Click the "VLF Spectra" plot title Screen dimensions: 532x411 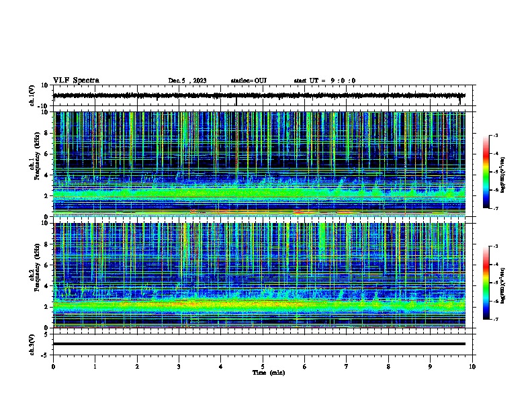pyautogui.click(x=76, y=81)
